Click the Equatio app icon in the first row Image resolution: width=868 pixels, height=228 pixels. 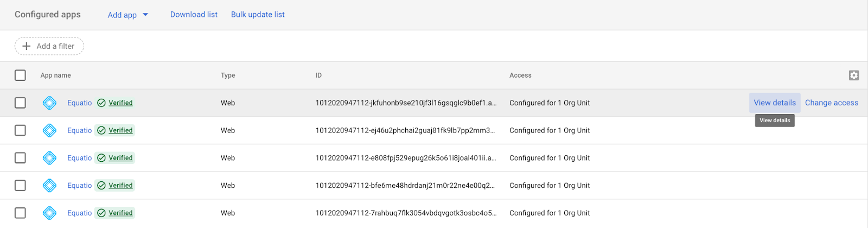click(49, 103)
